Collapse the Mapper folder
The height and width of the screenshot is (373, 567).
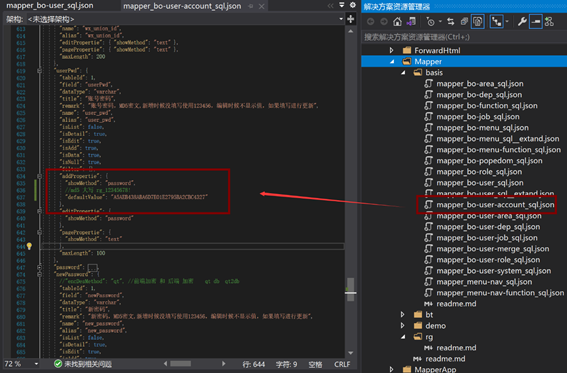click(392, 61)
